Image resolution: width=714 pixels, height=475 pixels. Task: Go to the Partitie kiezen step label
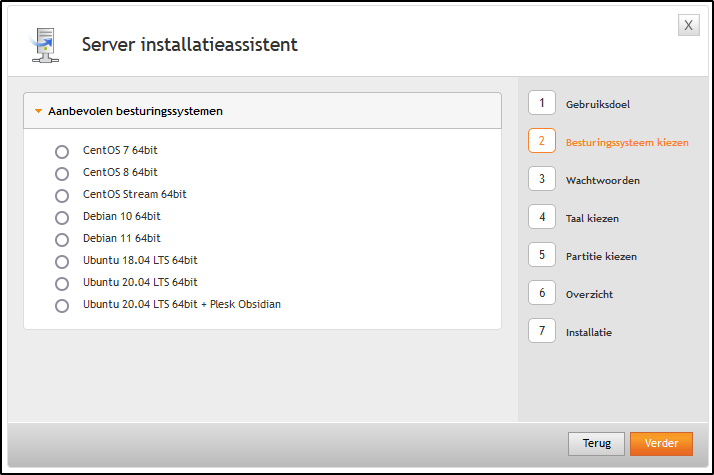tap(601, 256)
